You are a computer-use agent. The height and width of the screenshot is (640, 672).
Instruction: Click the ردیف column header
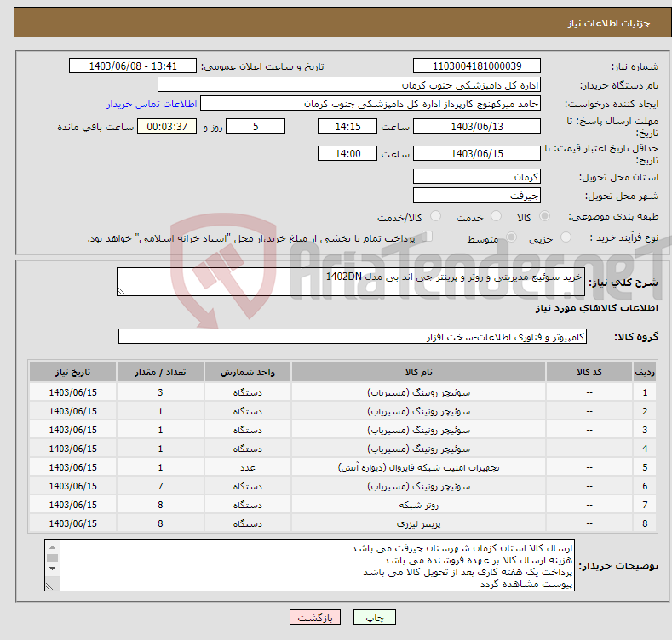(645, 372)
